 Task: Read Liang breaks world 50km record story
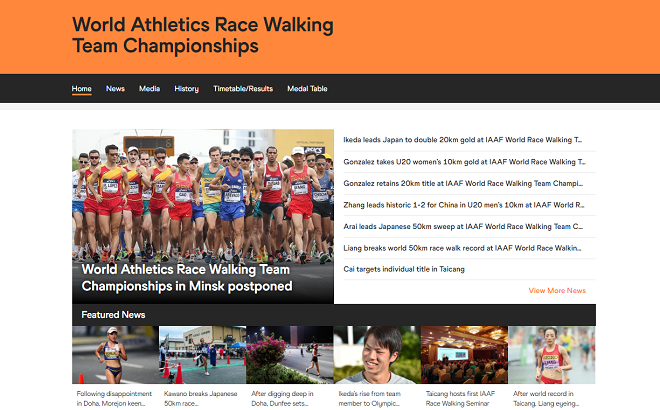462,248
